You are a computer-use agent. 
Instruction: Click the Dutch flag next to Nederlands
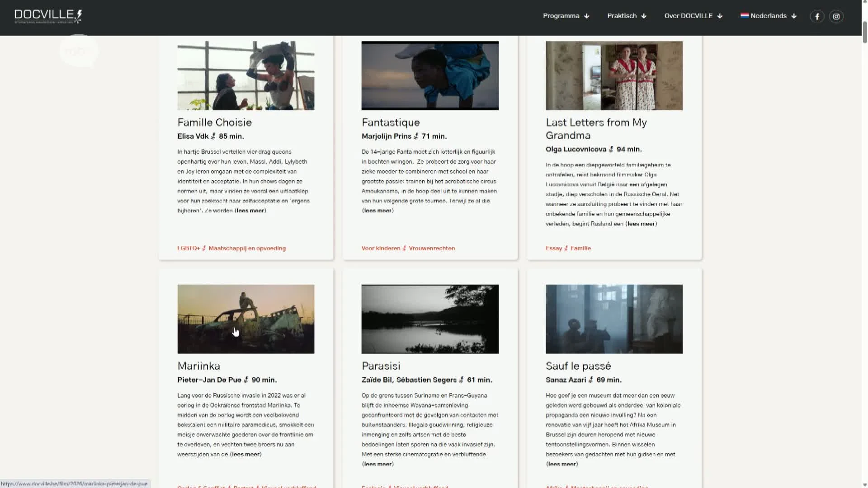coord(745,15)
